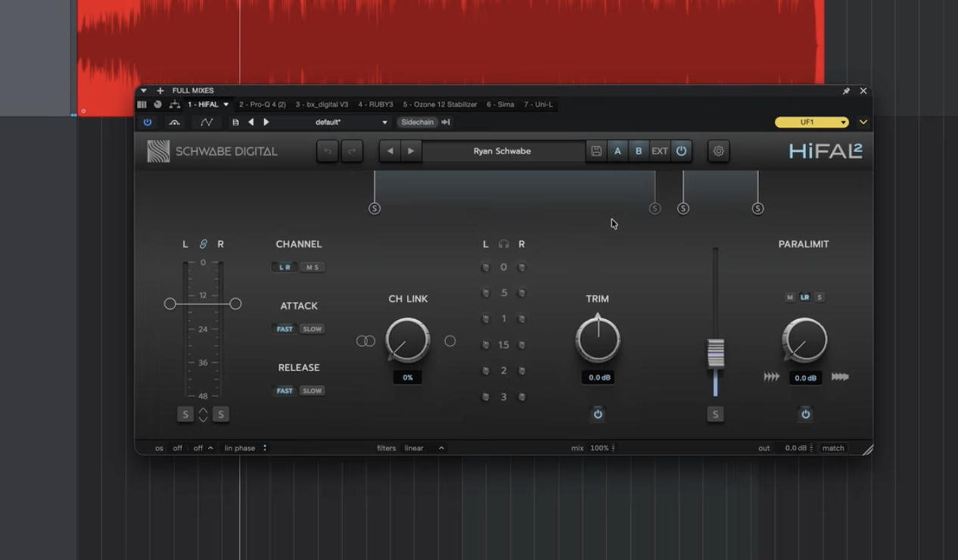Switch to the 2 - Pro-Q 4 (2) tab
Image resolution: width=958 pixels, height=560 pixels.
coord(263,104)
